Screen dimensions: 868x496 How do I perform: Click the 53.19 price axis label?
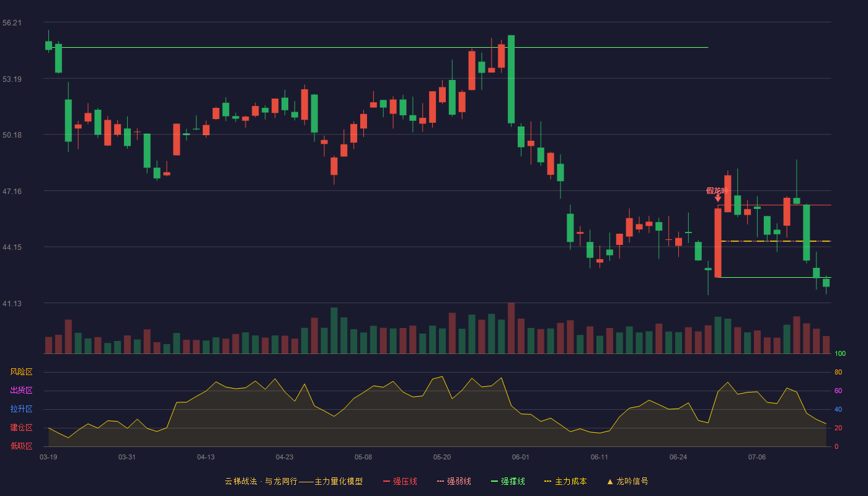[x=12, y=79]
